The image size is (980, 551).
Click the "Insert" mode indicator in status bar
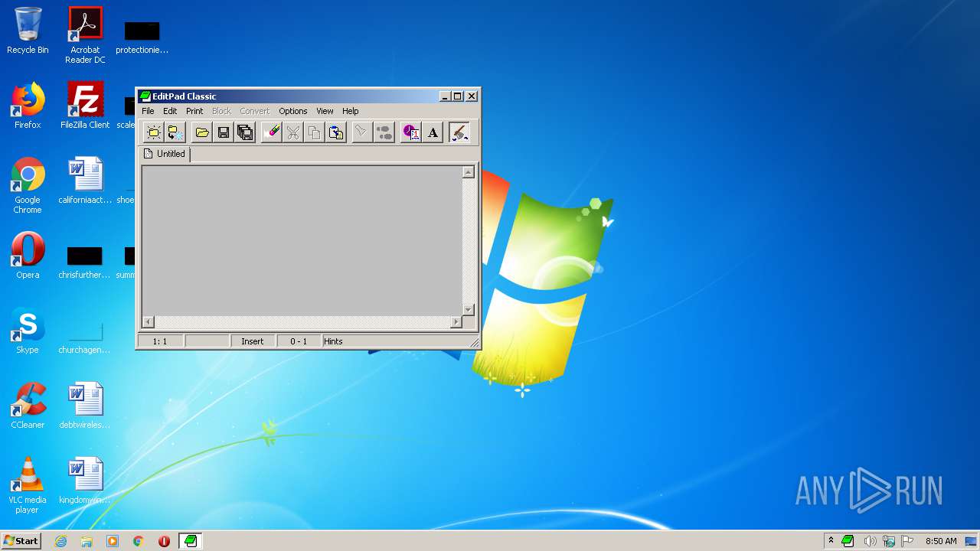pyautogui.click(x=253, y=341)
